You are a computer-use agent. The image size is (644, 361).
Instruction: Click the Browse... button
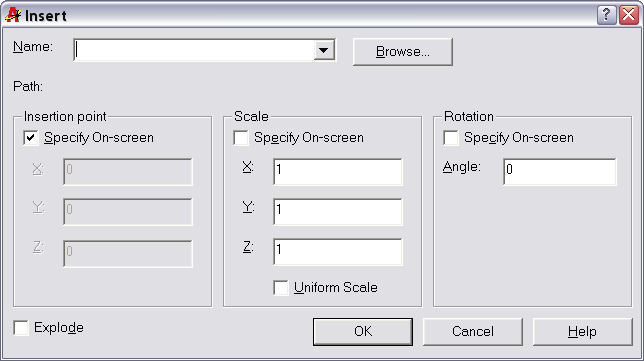pyautogui.click(x=403, y=52)
